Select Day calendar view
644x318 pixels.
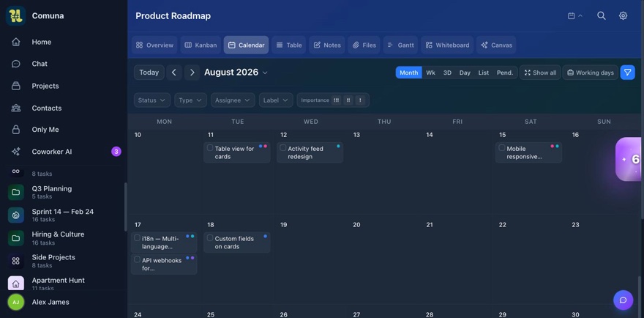(465, 73)
